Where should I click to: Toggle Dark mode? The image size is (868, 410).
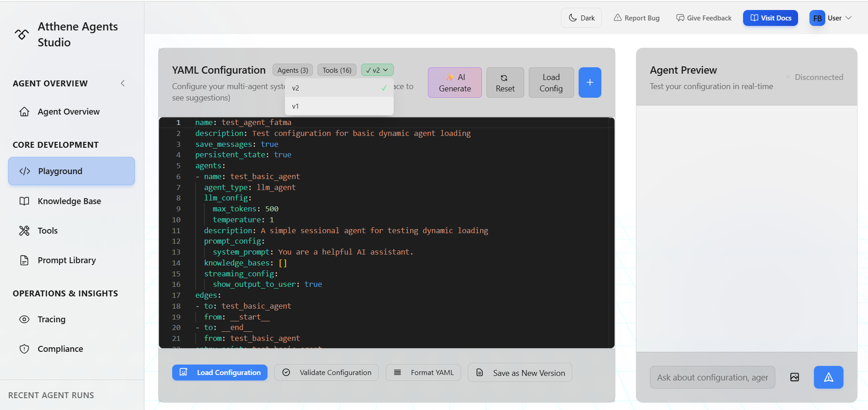point(581,18)
